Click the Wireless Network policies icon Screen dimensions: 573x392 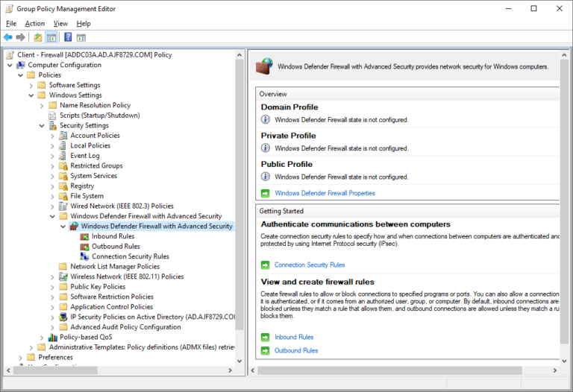[63, 276]
